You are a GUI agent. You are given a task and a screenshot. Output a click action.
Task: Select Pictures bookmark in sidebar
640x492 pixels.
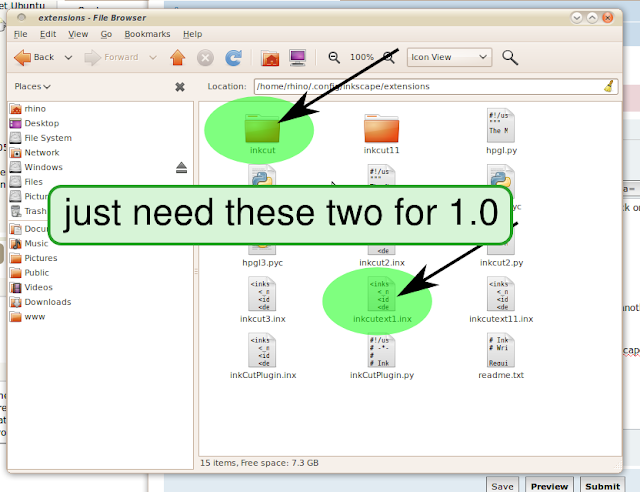(x=33, y=258)
